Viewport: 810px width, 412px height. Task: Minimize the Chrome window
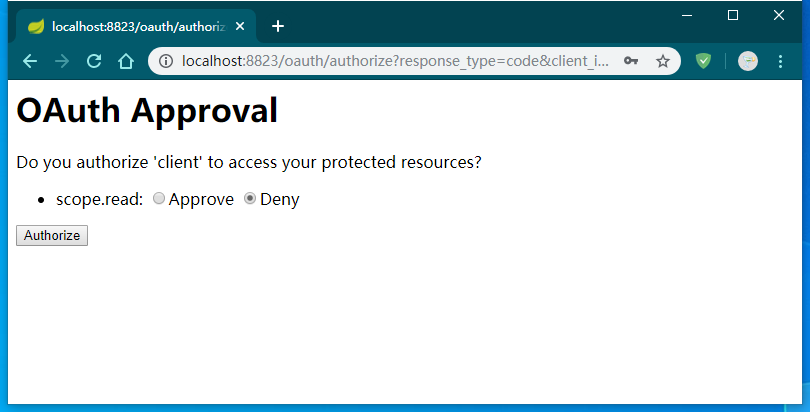[687, 15]
